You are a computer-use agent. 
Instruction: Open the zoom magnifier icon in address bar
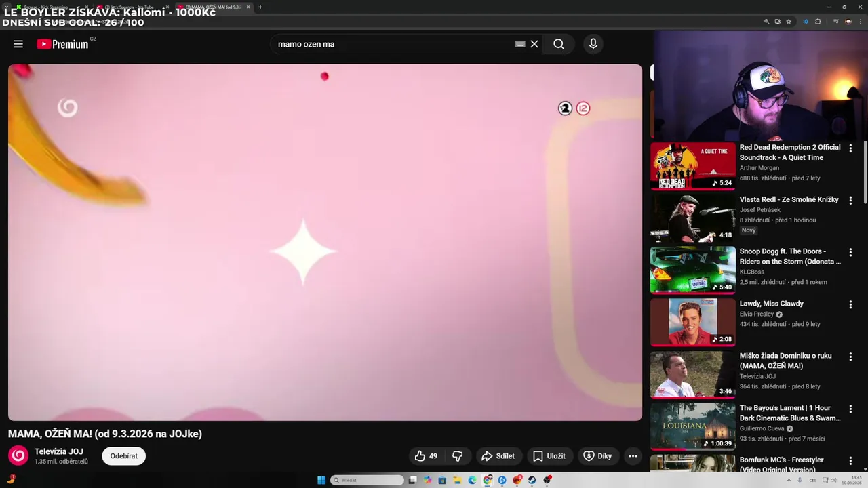click(x=767, y=22)
